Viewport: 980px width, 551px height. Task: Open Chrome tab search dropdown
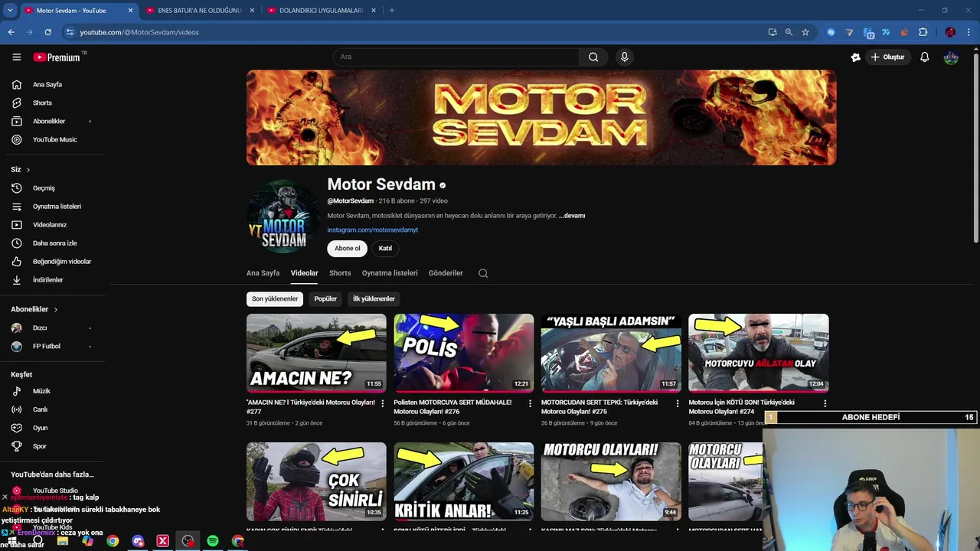[10, 11]
